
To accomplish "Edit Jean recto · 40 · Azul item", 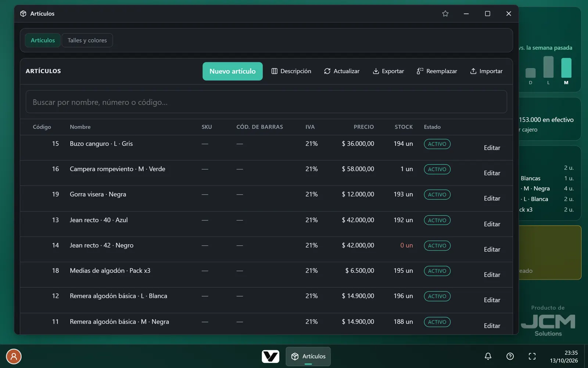I will click(492, 224).
